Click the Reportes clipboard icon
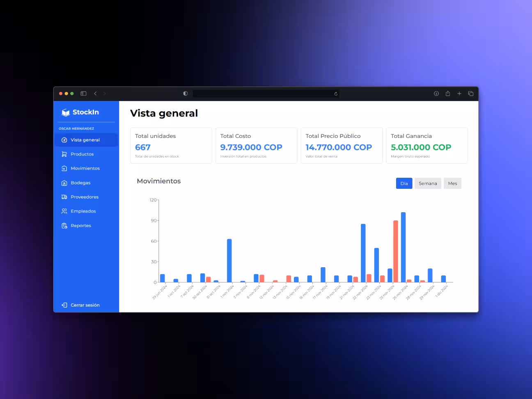Viewport: 532px width, 399px height. (64, 226)
